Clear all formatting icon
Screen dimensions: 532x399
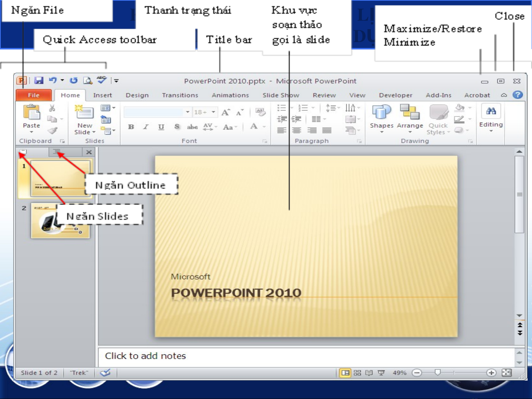click(260, 112)
